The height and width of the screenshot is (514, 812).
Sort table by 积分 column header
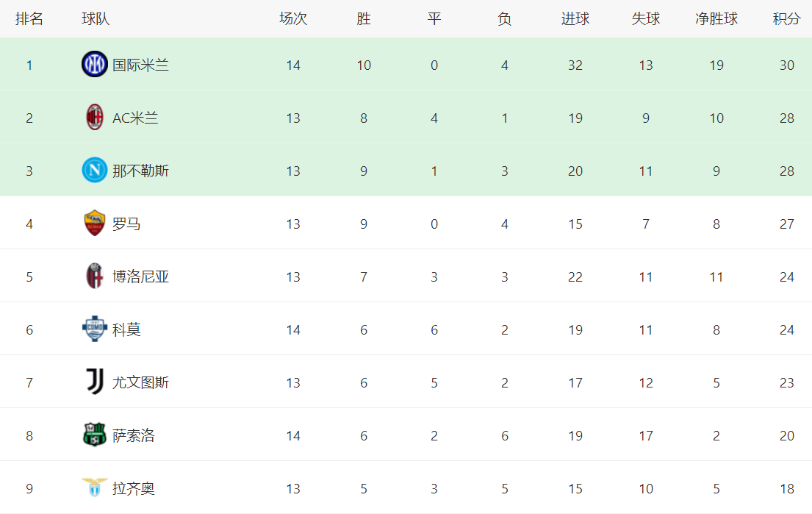tap(786, 19)
